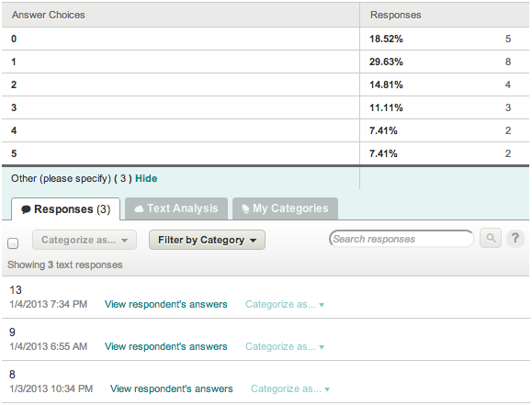
Task: Tick the select-all responses checkbox
Action: pos(13,243)
